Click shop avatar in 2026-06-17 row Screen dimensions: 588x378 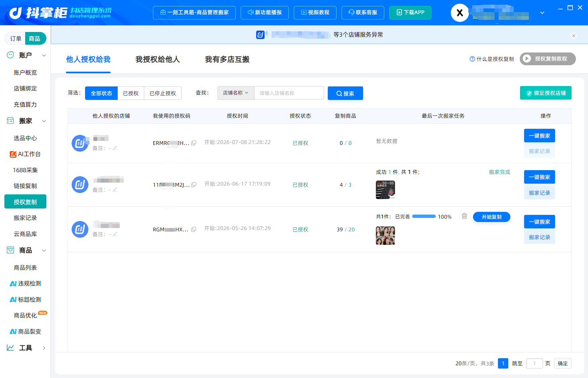click(x=80, y=185)
